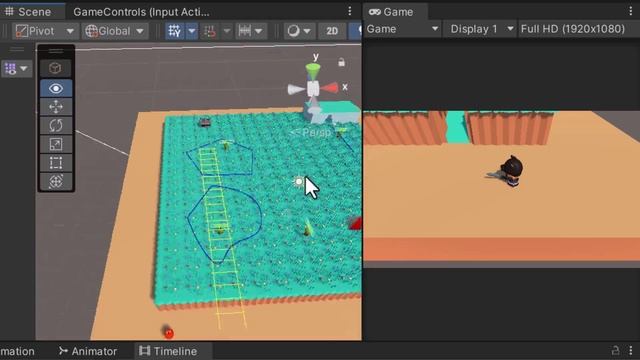The width and height of the screenshot is (640, 360).
Task: Switch to GameControls Input Actions tab
Action: pyautogui.click(x=141, y=12)
